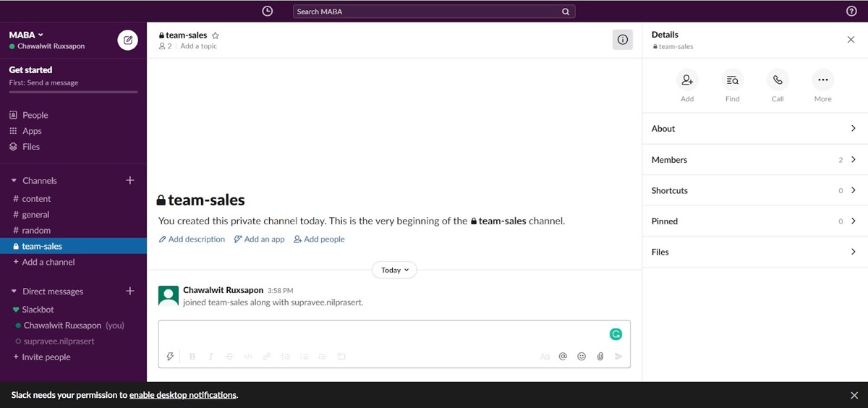The width and height of the screenshot is (868, 408).
Task: Open the Apps browser
Action: coord(32,131)
